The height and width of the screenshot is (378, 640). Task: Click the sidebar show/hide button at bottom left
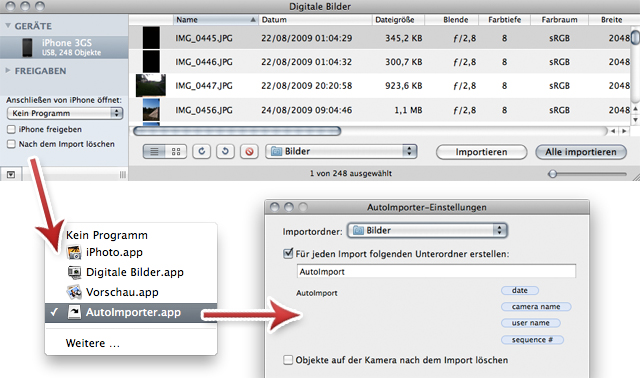tap(11, 174)
